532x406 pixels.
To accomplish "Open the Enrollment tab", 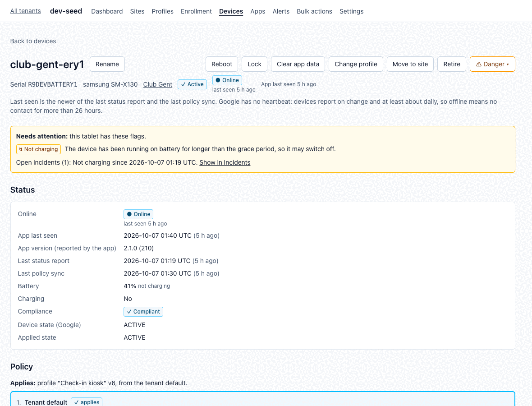I will click(196, 12).
